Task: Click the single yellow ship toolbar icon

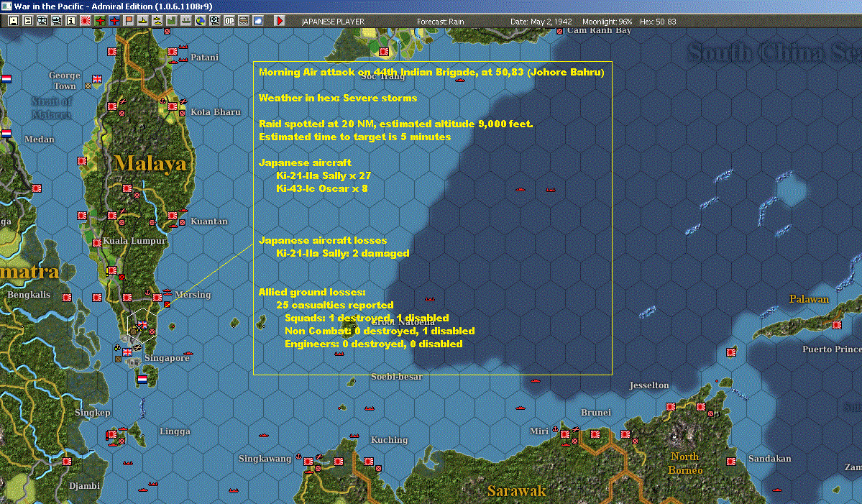Action: [x=142, y=21]
